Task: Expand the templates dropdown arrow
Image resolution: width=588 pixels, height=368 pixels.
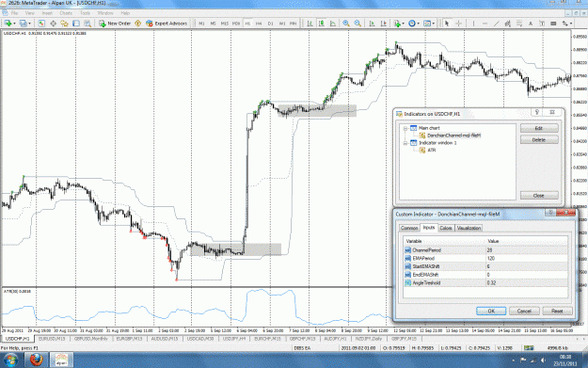Action: point(433,24)
